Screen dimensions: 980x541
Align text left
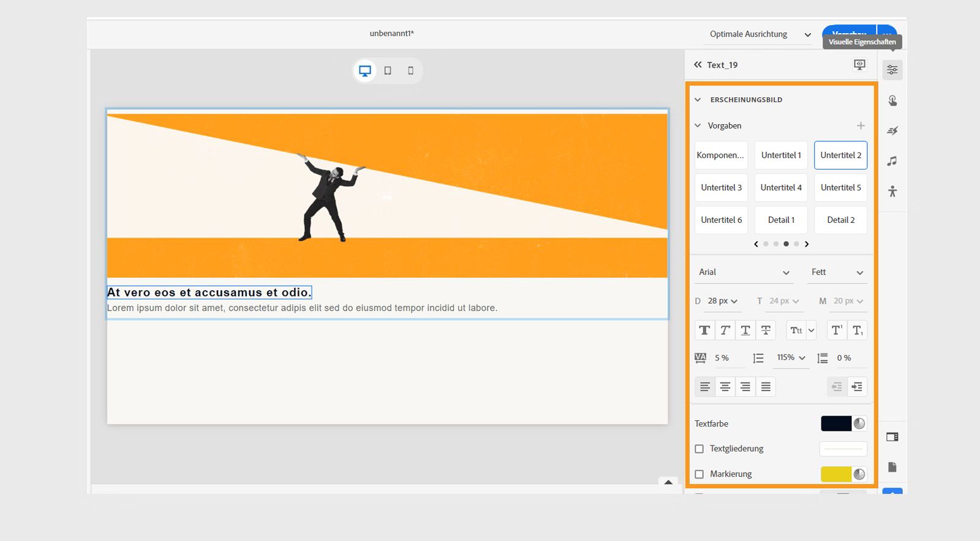tap(705, 387)
